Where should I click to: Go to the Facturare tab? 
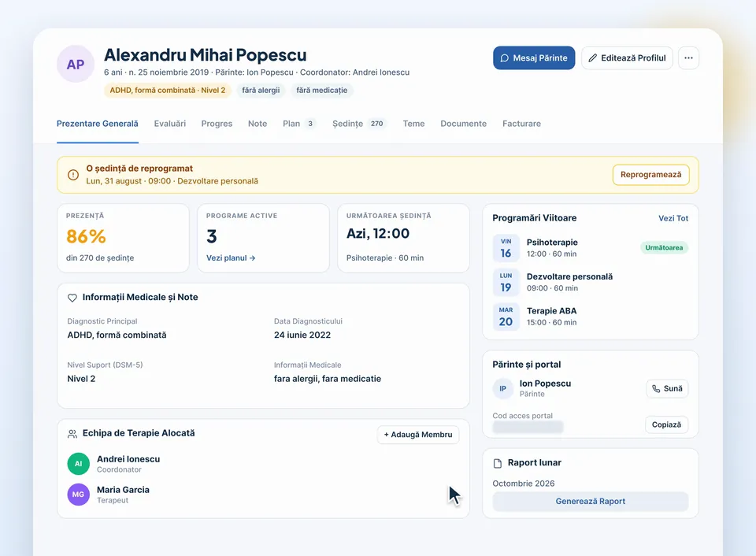[x=521, y=124]
